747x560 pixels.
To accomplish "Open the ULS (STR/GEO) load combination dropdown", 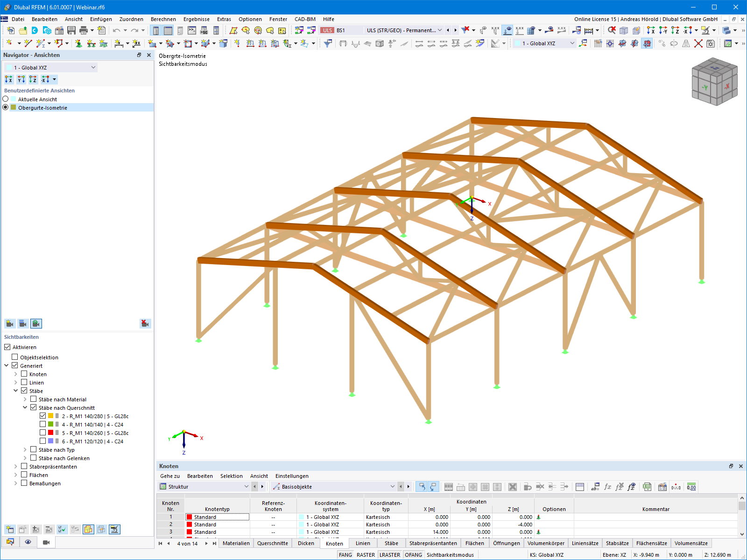I will point(441,30).
